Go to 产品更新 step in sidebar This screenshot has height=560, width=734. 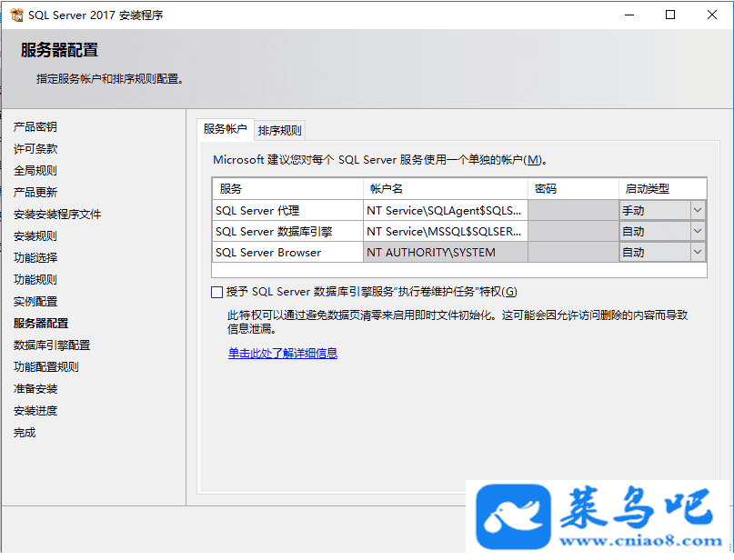35,193
